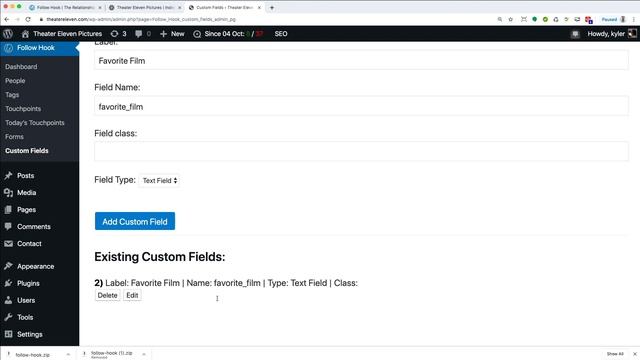Click the green checkmark extension icon

[x=545, y=19]
